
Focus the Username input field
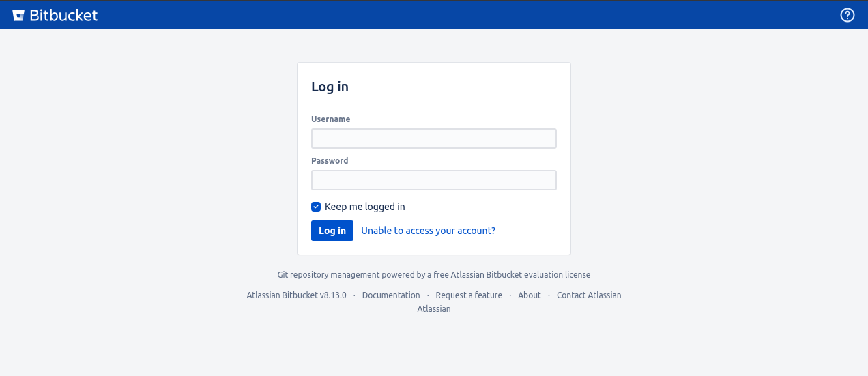[433, 139]
